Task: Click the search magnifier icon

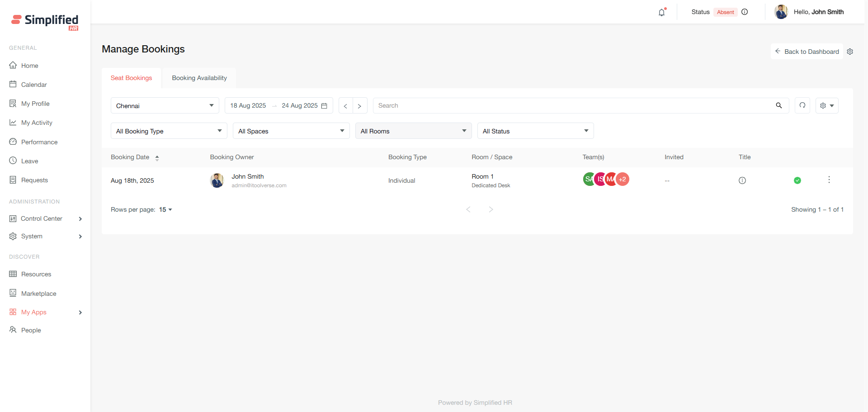Action: click(779, 105)
